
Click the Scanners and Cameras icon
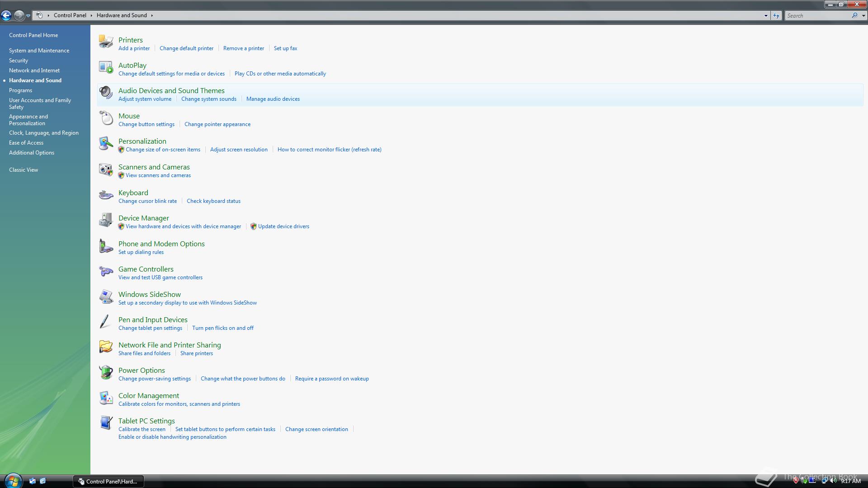[106, 169]
